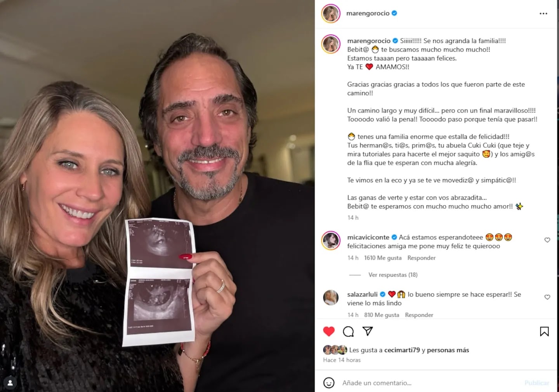The image size is (559, 392).
Task: Show tagged people icon on photo
Action: click(x=10, y=383)
